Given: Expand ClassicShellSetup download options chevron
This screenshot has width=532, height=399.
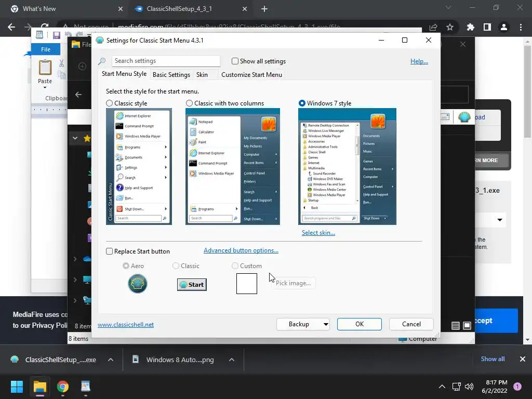Looking at the screenshot, I should point(111,360).
